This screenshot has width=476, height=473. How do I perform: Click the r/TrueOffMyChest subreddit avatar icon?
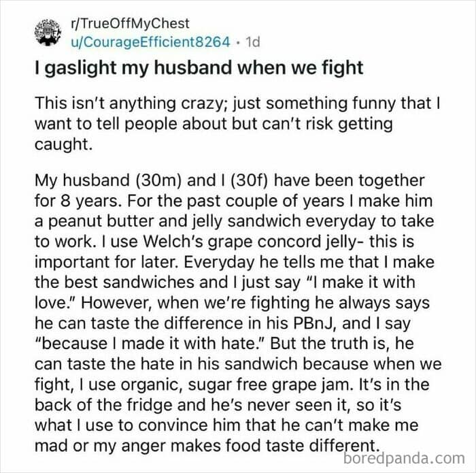tap(48, 32)
